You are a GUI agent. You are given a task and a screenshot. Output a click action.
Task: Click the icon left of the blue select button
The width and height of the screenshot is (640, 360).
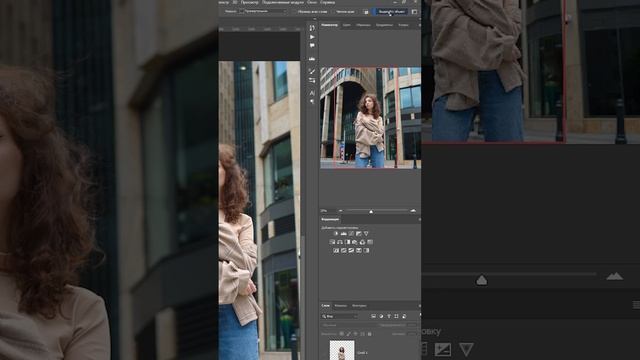pos(366,12)
